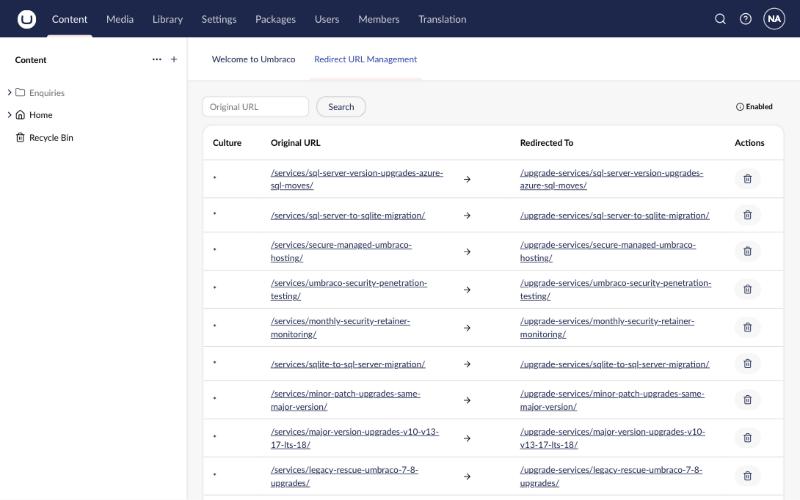Click the Content sidebar heading
Image resolution: width=800 pixels, height=500 pixels.
(x=31, y=60)
